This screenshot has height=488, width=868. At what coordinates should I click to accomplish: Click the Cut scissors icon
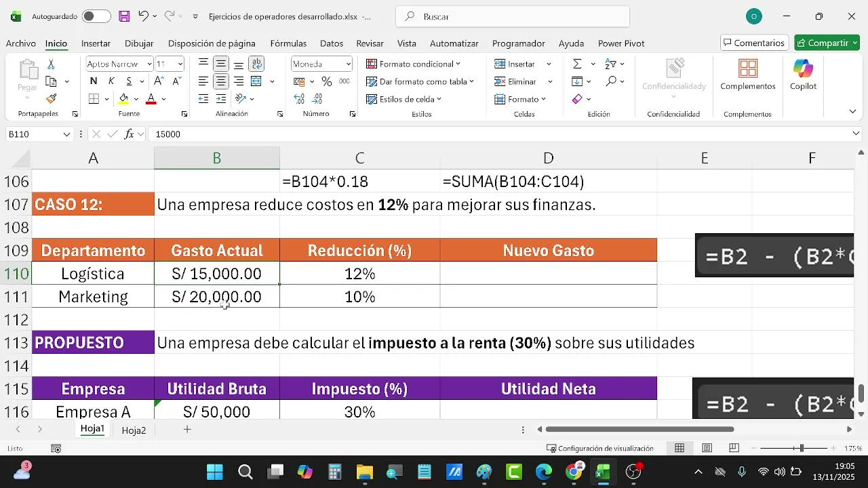[51, 64]
